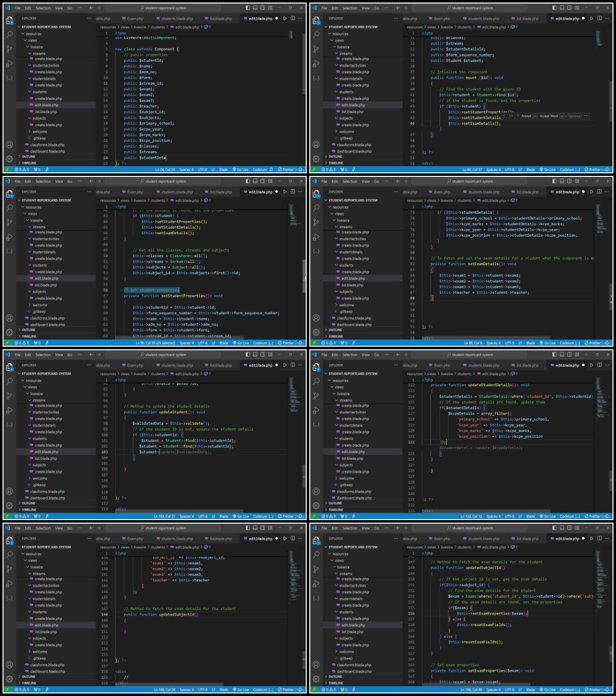This screenshot has height=696, width=616.
Task: Open Run and Debug in Ln 88, Col 6 window
Action: coord(316,237)
